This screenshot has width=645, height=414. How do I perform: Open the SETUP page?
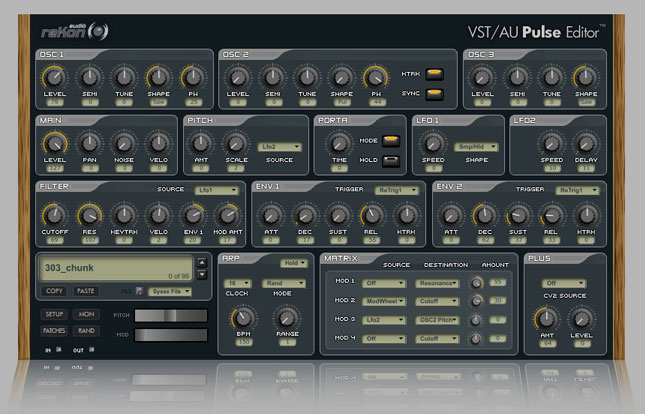pyautogui.click(x=54, y=314)
